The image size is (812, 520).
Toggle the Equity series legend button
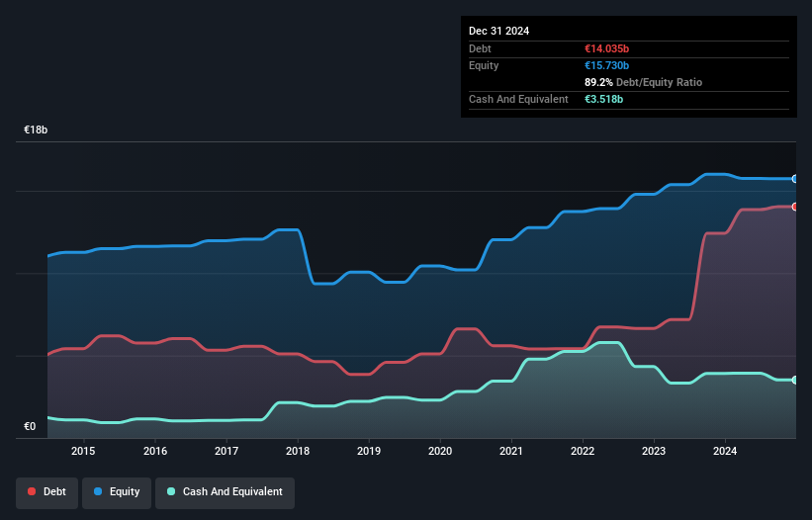[x=117, y=492]
